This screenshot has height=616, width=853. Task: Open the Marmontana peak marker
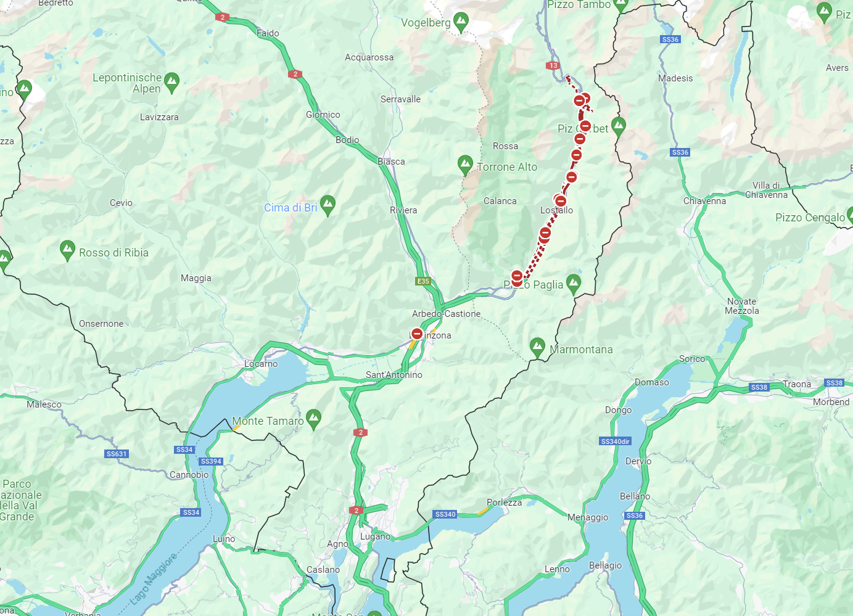click(537, 347)
